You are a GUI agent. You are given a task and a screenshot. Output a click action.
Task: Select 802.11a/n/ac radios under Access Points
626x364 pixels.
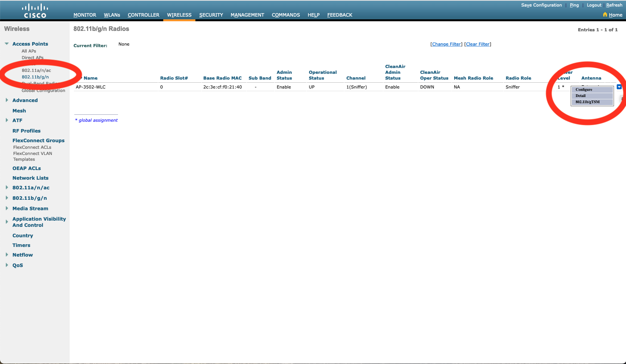pos(36,70)
